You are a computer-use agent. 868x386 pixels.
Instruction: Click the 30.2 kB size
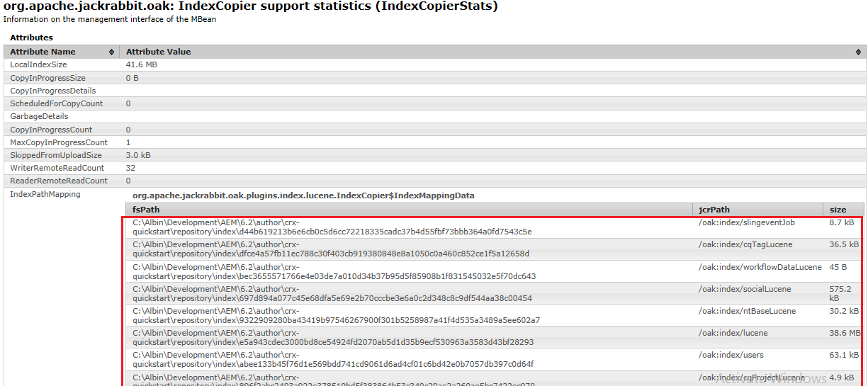coord(844,311)
